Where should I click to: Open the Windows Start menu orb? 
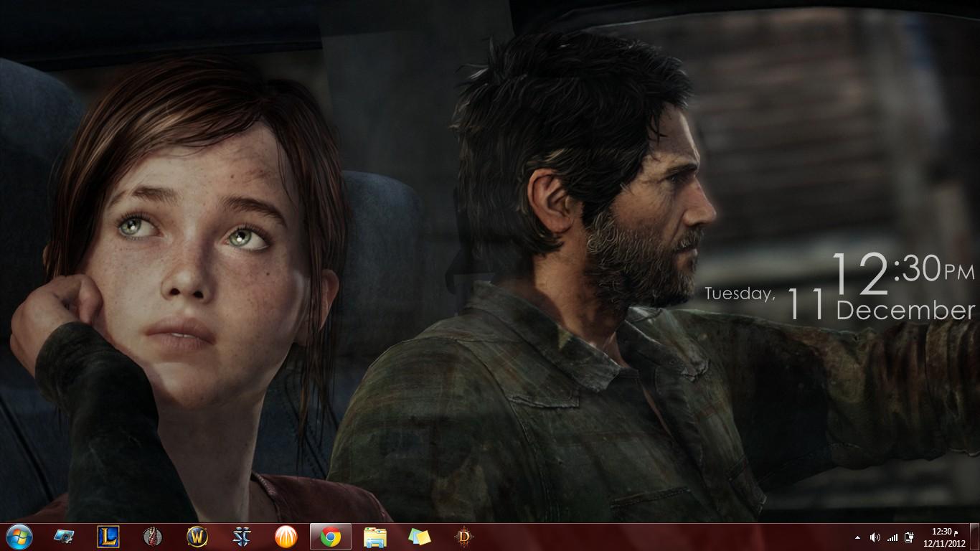[19, 537]
